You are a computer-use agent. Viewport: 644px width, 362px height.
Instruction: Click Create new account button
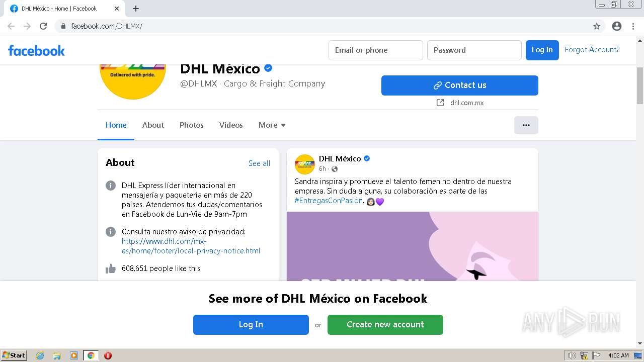click(x=385, y=325)
